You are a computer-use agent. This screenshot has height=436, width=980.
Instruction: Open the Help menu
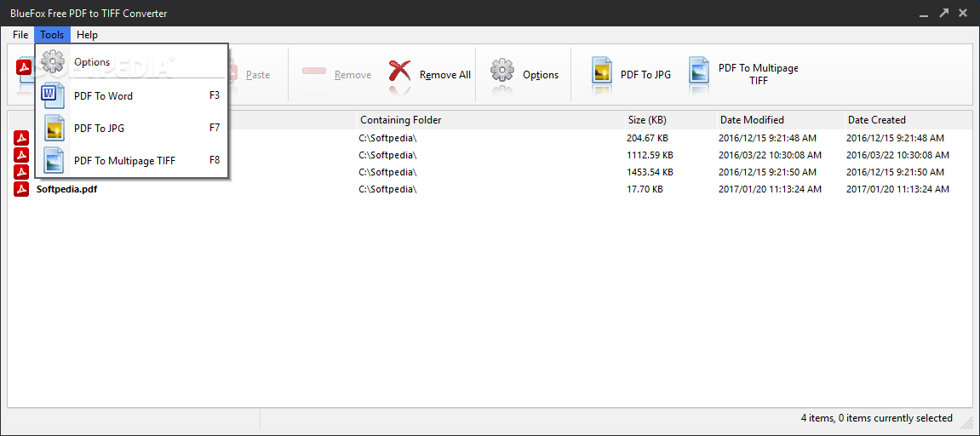[88, 34]
